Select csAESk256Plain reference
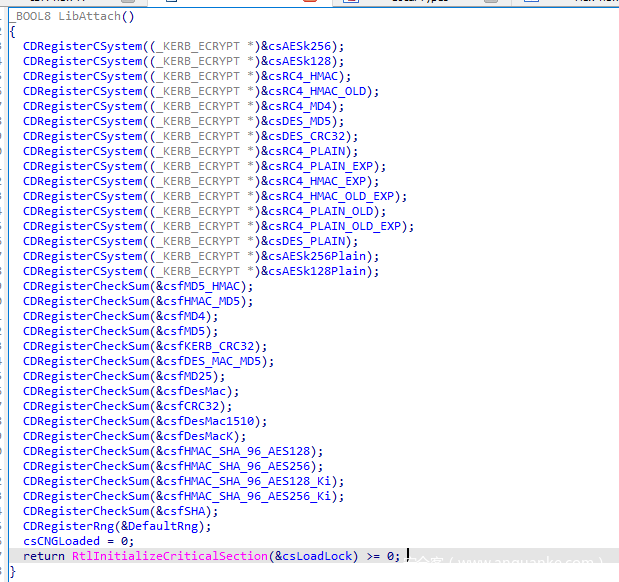 pos(317,256)
